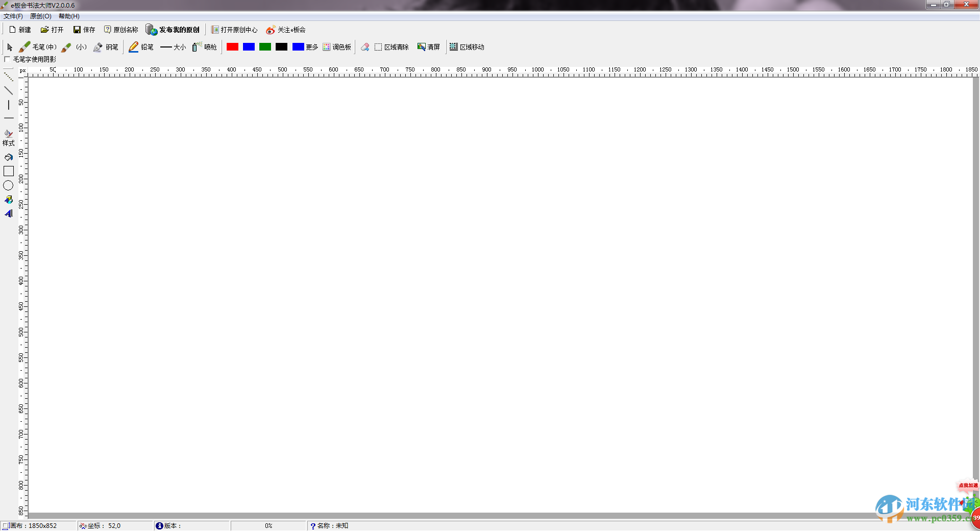Image resolution: width=980 pixels, height=531 pixels.
Task: Select the circle shape tool in sidebar
Action: pos(9,186)
